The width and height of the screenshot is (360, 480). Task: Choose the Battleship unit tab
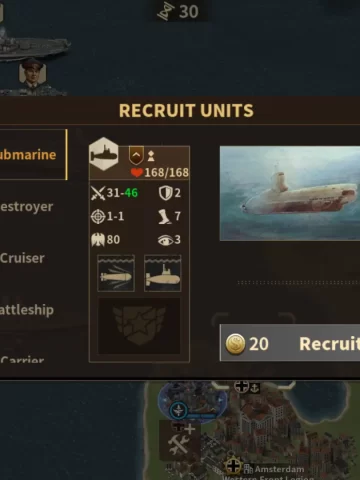point(27,310)
